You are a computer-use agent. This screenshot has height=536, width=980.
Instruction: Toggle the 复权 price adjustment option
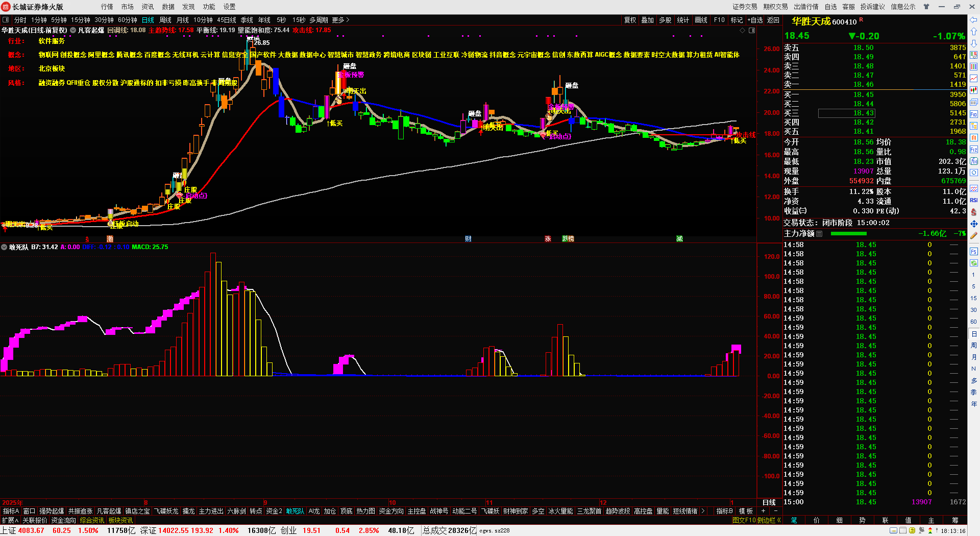(x=630, y=20)
